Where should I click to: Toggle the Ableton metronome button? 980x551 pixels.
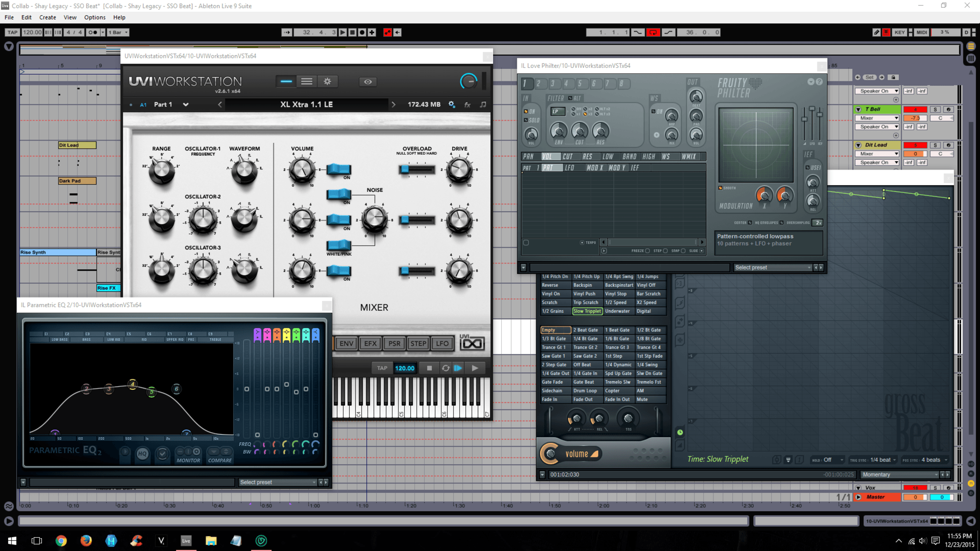(x=93, y=32)
